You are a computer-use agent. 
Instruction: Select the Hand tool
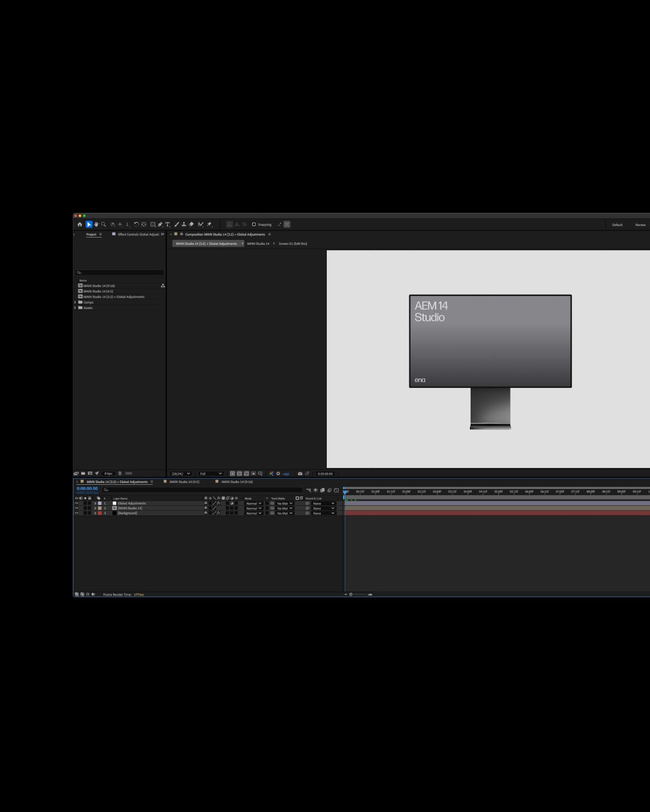[96, 224]
